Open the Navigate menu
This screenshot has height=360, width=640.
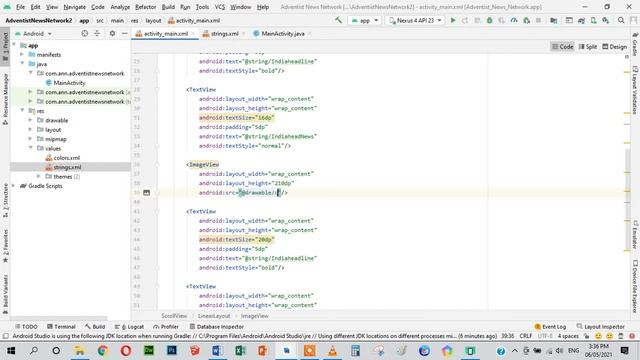coord(75,7)
